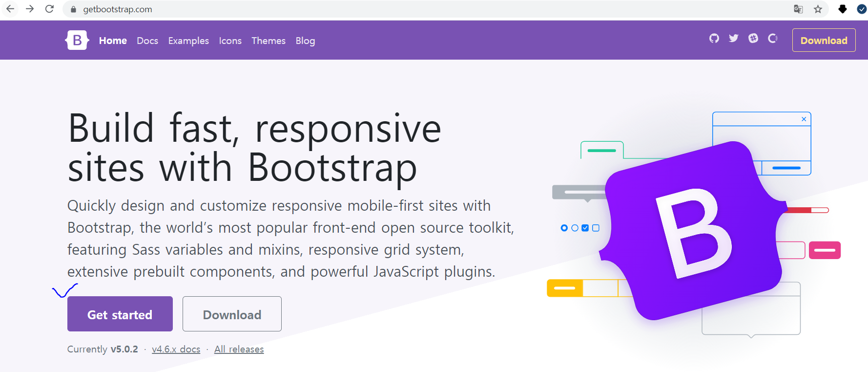Open Themes in the navbar
This screenshot has width=868, height=372.
269,41
